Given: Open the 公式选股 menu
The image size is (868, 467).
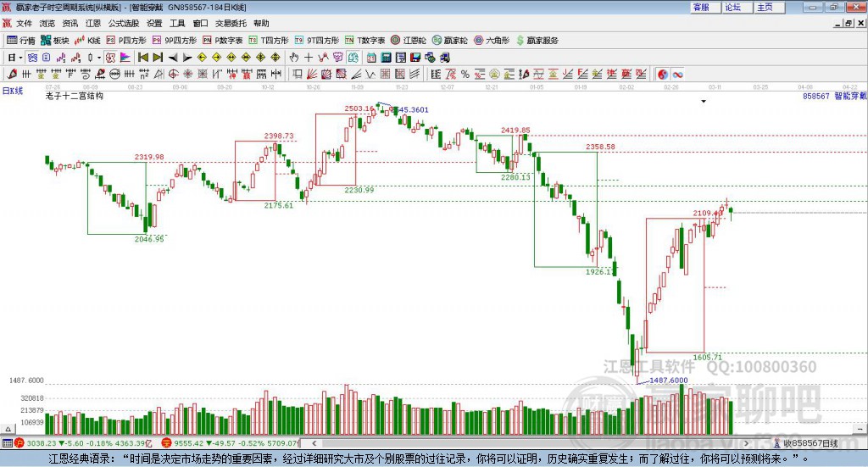Looking at the screenshot, I should 124,23.
